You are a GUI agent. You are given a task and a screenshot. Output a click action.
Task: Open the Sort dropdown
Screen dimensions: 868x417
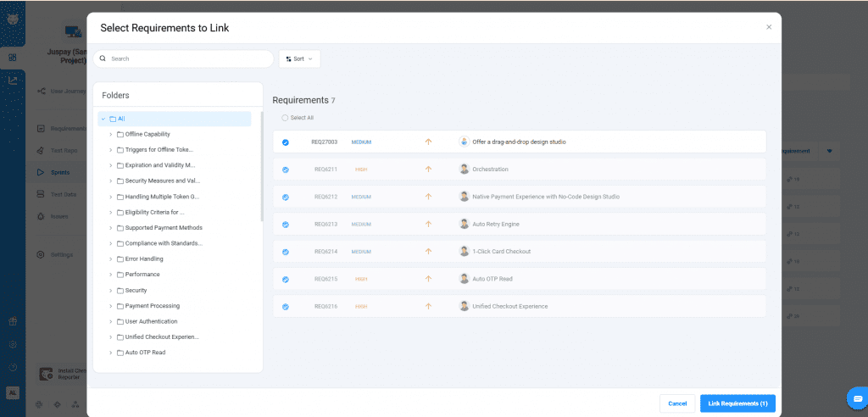(299, 59)
